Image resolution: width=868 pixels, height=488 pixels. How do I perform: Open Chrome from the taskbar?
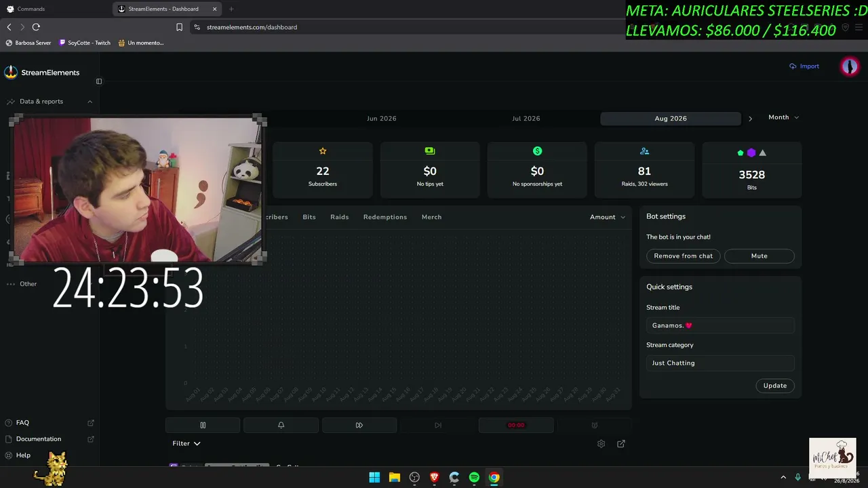[494, 477]
